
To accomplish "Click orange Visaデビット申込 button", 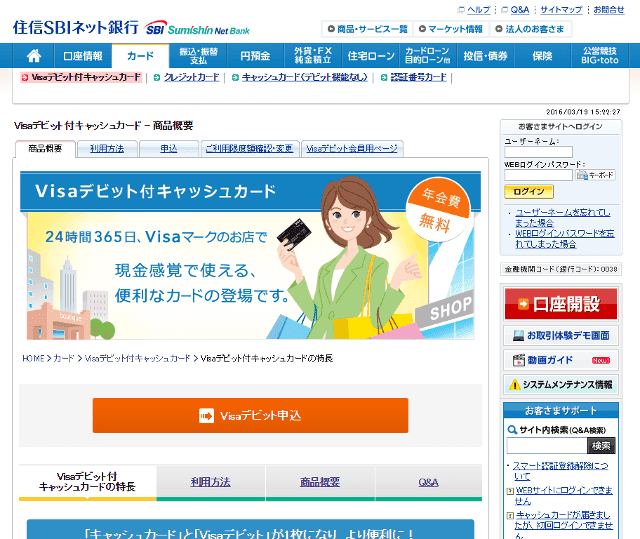I will (x=250, y=415).
